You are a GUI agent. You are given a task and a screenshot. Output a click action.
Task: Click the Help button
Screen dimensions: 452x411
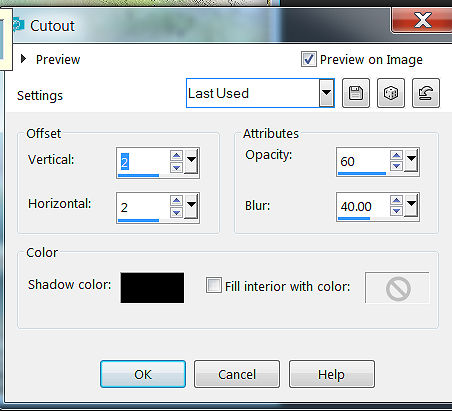(x=332, y=374)
